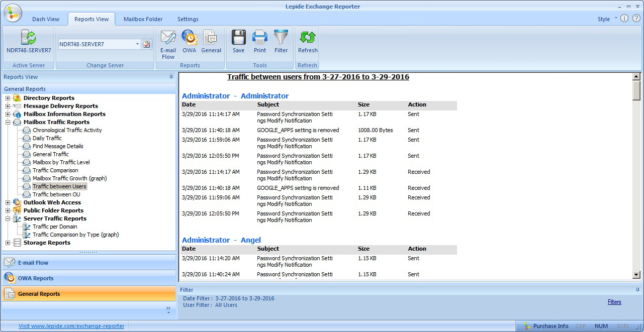Image resolution: width=644 pixels, height=332 pixels.
Task: Save the report with the floppy icon
Action: click(x=238, y=38)
